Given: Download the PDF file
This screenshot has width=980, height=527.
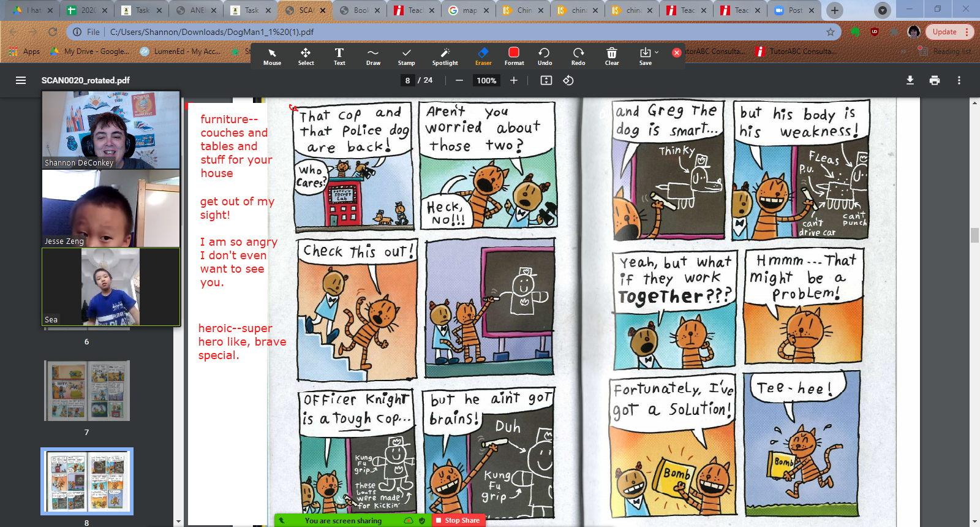Looking at the screenshot, I should click(910, 80).
